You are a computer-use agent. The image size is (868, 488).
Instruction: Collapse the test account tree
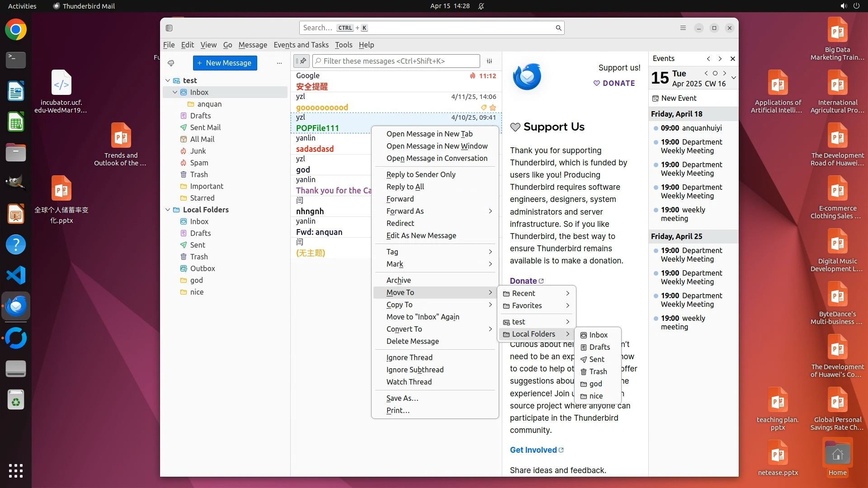pos(168,80)
